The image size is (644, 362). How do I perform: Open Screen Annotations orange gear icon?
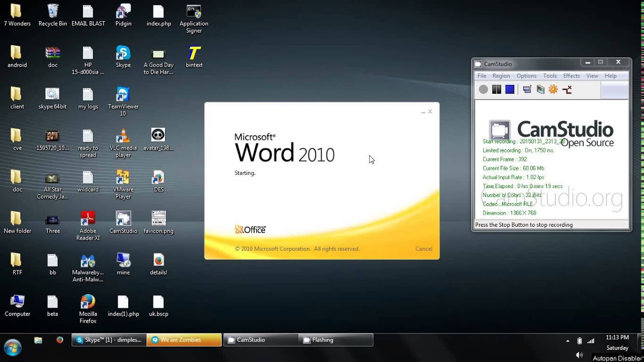pos(553,89)
